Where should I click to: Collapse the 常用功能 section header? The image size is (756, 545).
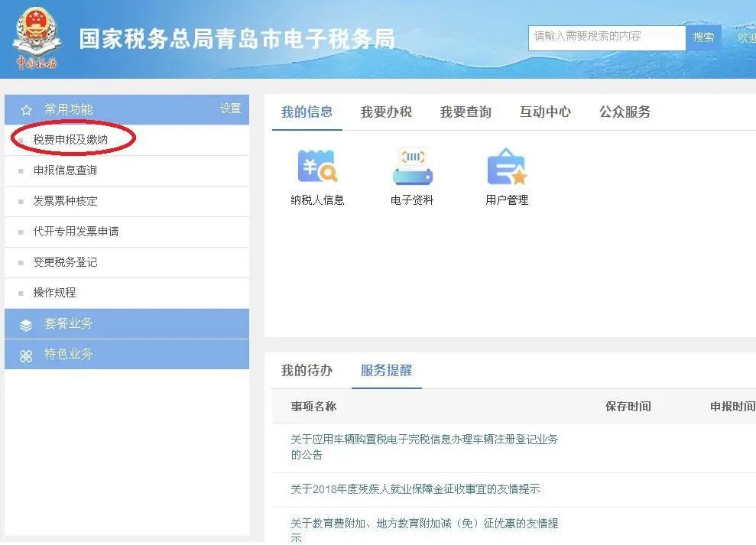127,109
